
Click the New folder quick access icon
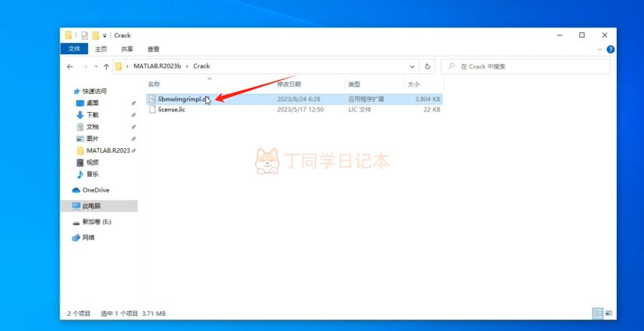(96, 35)
